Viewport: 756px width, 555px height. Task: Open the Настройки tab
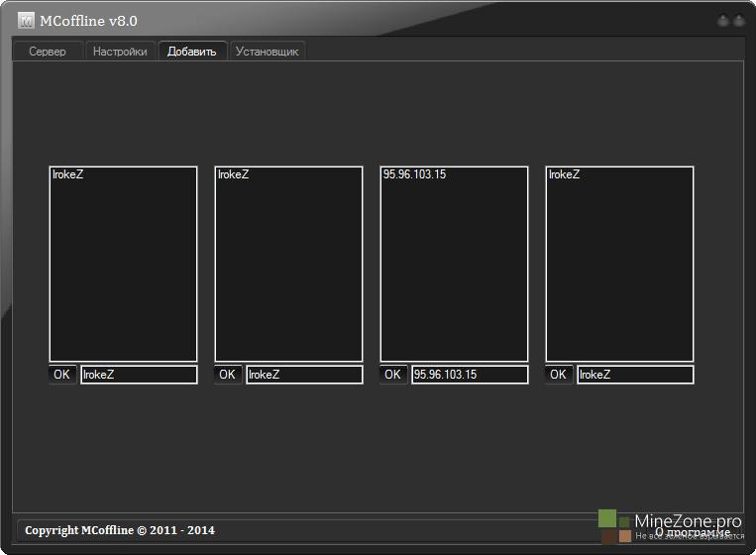click(x=120, y=52)
